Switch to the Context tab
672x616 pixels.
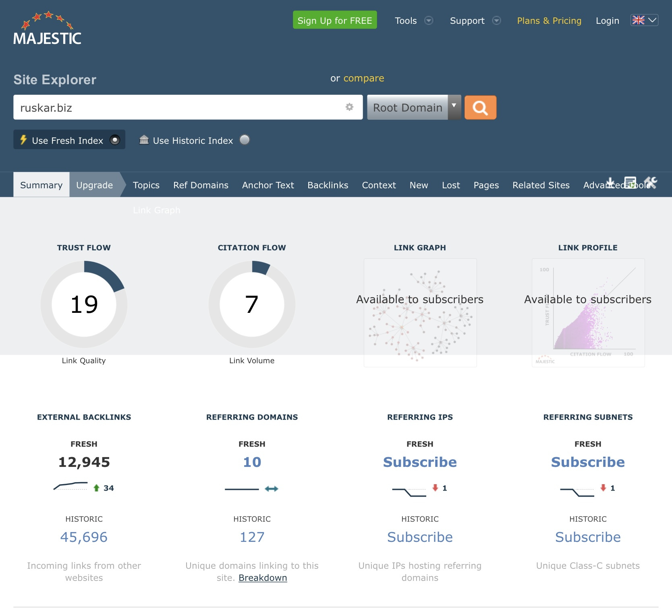click(379, 185)
